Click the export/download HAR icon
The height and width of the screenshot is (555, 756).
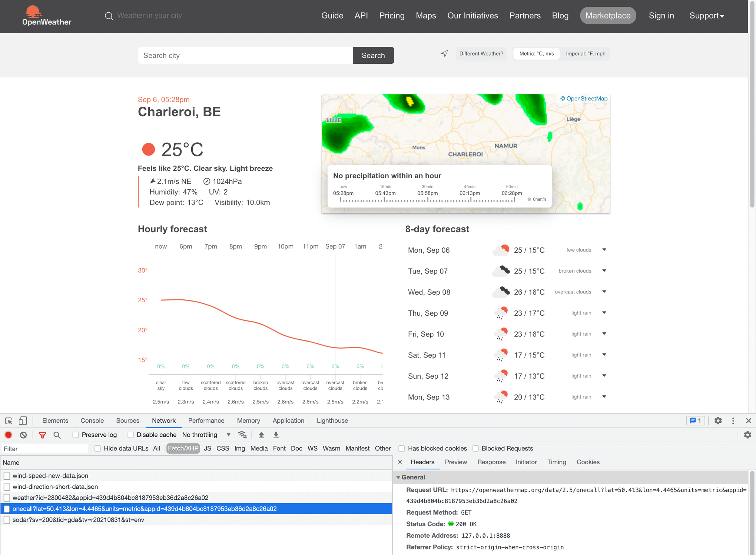pos(276,435)
